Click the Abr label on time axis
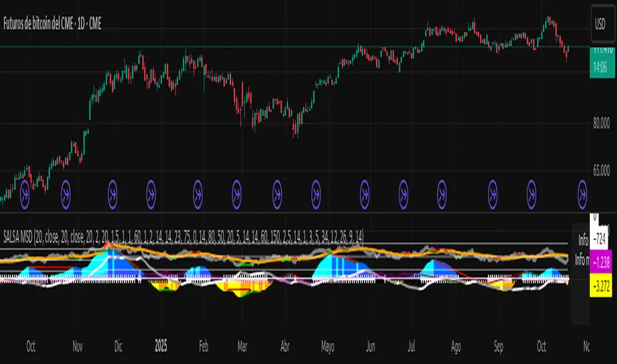Viewport: 617px width, 364px height. 285,346
